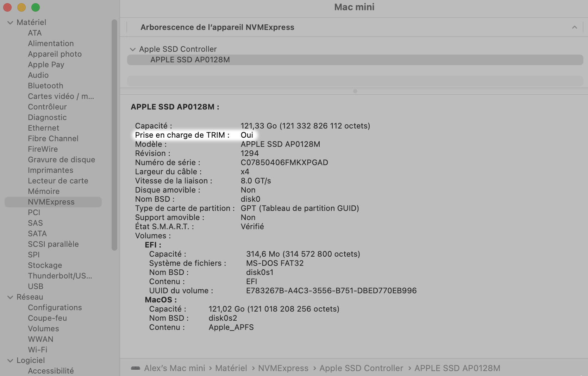Select Alimentation in the sidebar
Viewport: 588px width, 376px height.
coord(51,43)
